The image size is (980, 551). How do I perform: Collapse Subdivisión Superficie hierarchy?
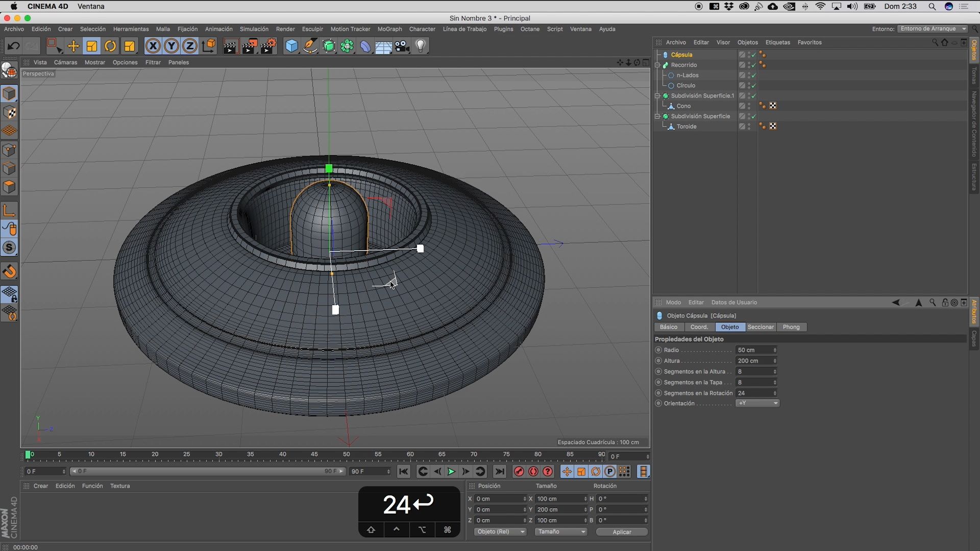tap(658, 116)
